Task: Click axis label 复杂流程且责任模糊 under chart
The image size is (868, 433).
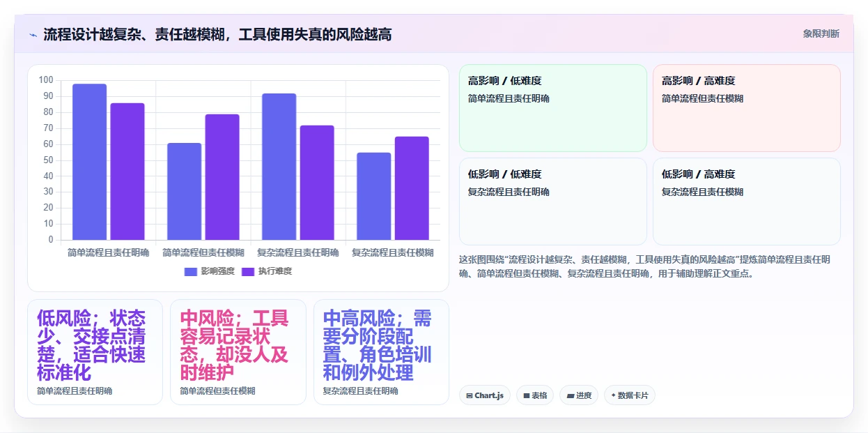Action: (x=393, y=252)
